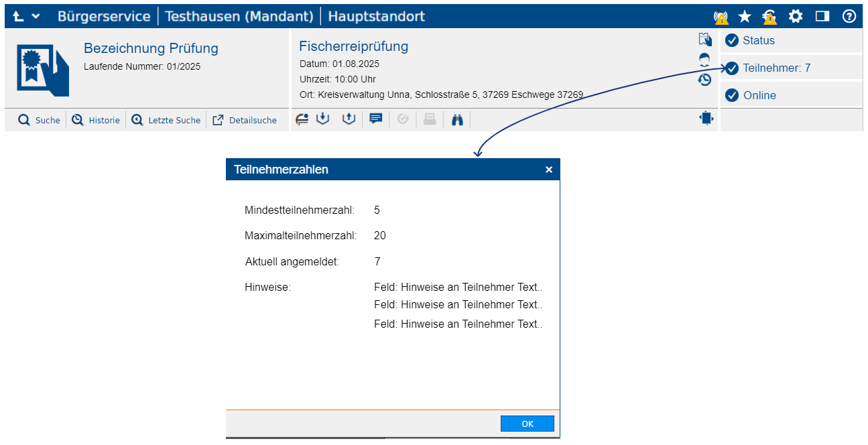The width and height of the screenshot is (868, 445).
Task: Click the speech bubble comment icon
Action: (376, 119)
